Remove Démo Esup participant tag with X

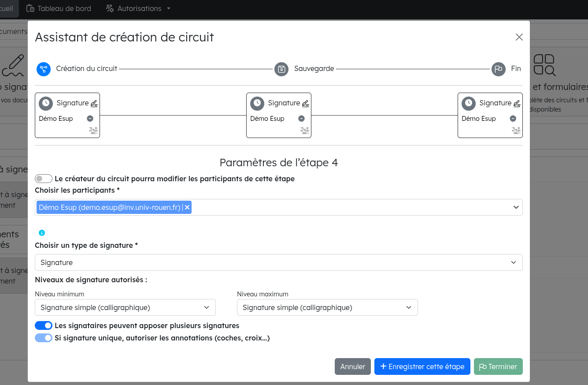pyautogui.click(x=187, y=207)
